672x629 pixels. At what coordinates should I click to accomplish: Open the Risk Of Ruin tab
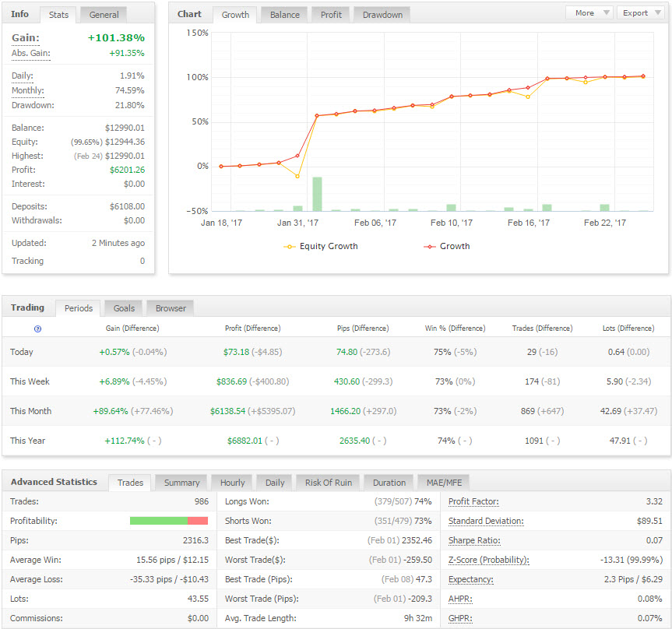(329, 483)
